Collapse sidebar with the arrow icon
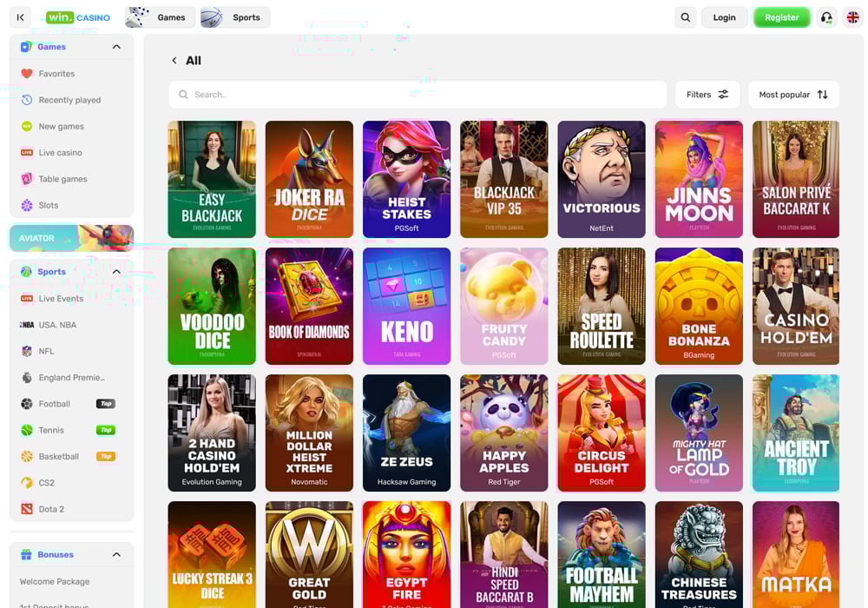868x608 pixels. pos(21,17)
